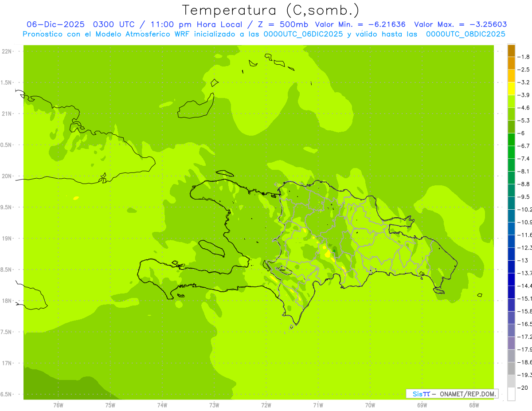This screenshot has height=411, width=532.
Task: Select the -8.8 colorbar value
Action: coord(524,184)
